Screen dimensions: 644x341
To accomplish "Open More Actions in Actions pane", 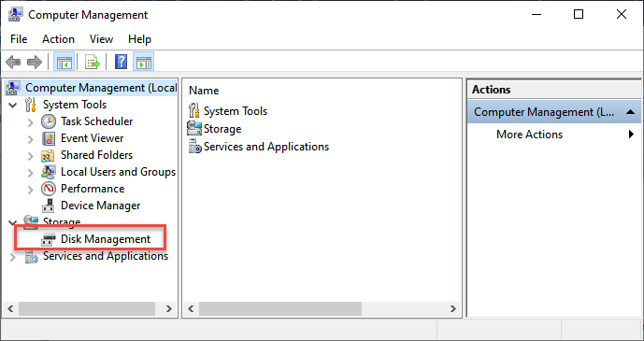I will [529, 135].
